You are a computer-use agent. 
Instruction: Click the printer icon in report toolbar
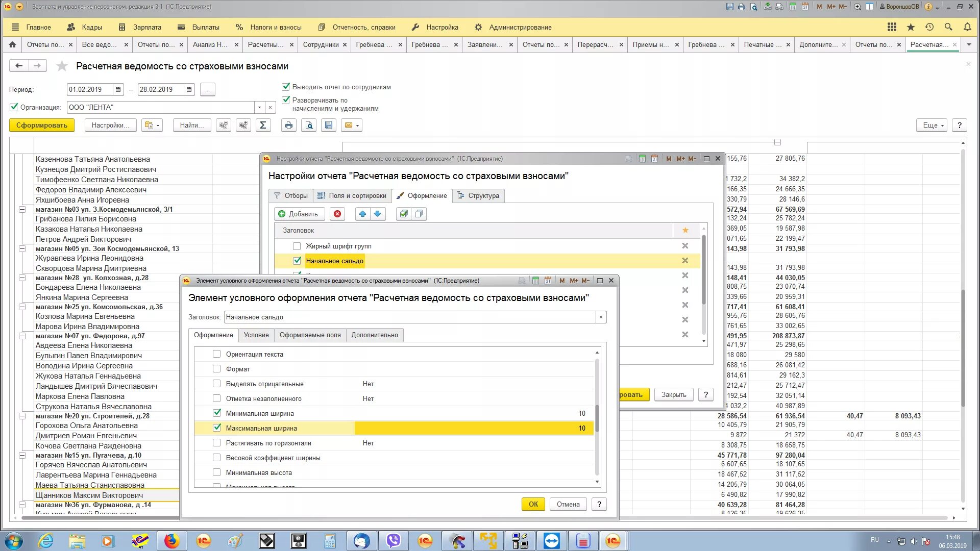289,126
